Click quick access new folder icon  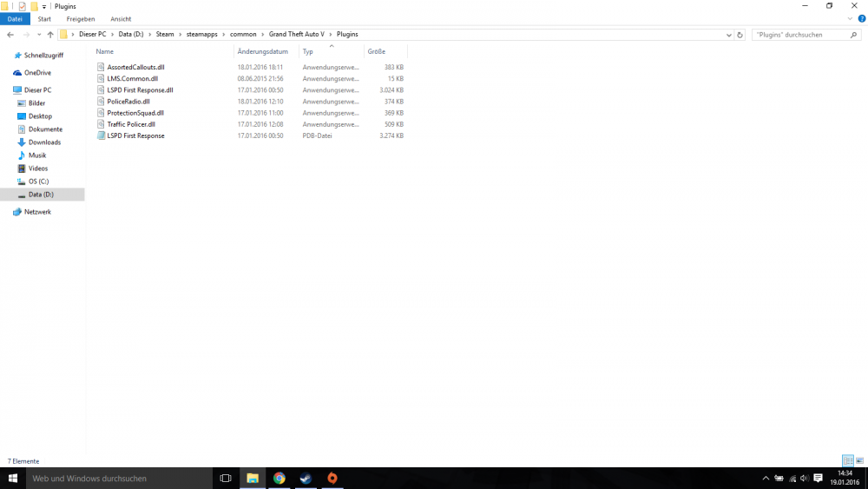[x=34, y=7]
